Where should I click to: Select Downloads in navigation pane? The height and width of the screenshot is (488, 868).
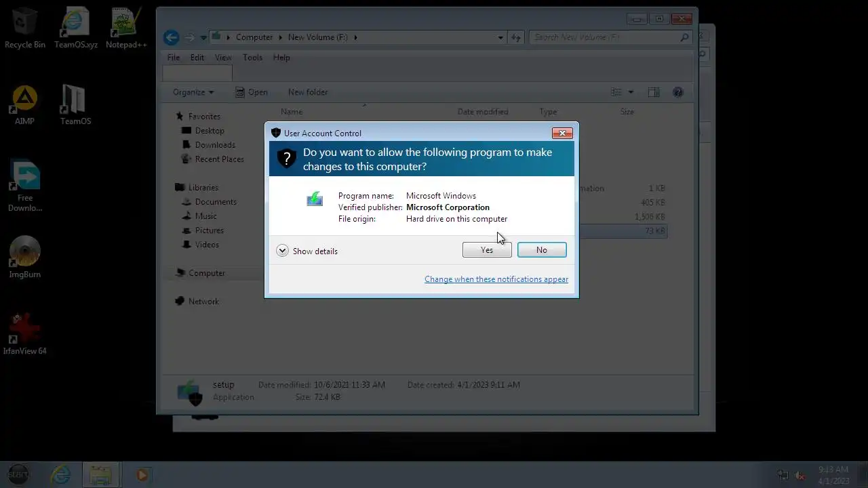pos(215,145)
